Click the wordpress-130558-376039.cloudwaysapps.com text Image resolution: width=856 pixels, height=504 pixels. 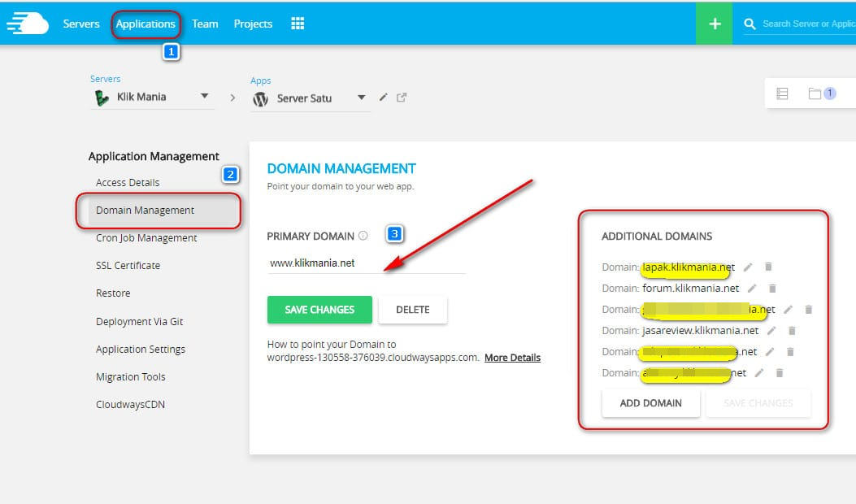coord(373,358)
